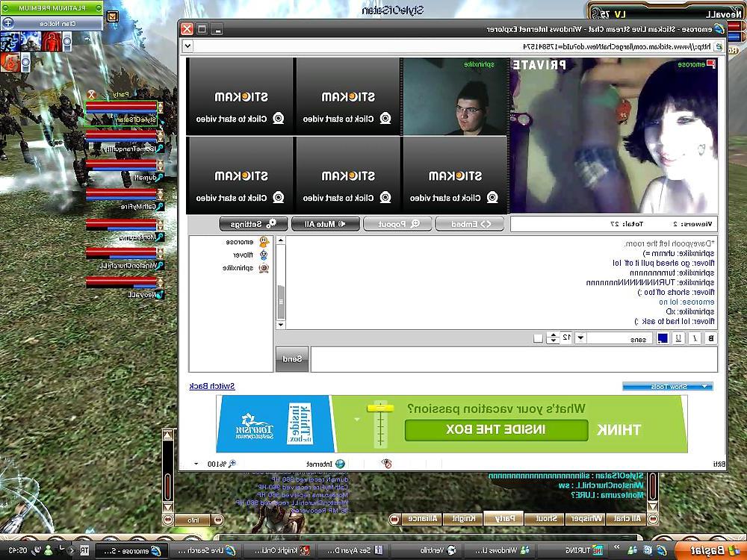
Task: Switch to the game's Whisper chat tab
Action: [x=585, y=519]
